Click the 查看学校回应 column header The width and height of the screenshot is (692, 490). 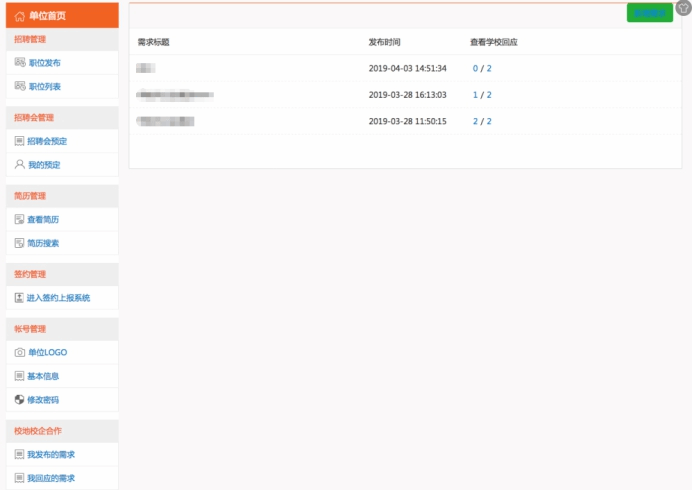pos(493,42)
